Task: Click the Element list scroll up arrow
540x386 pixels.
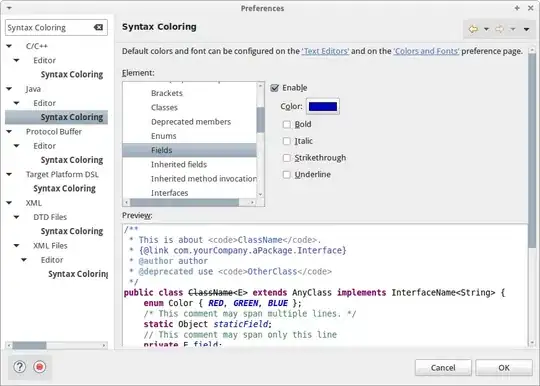Action: [x=260, y=85]
